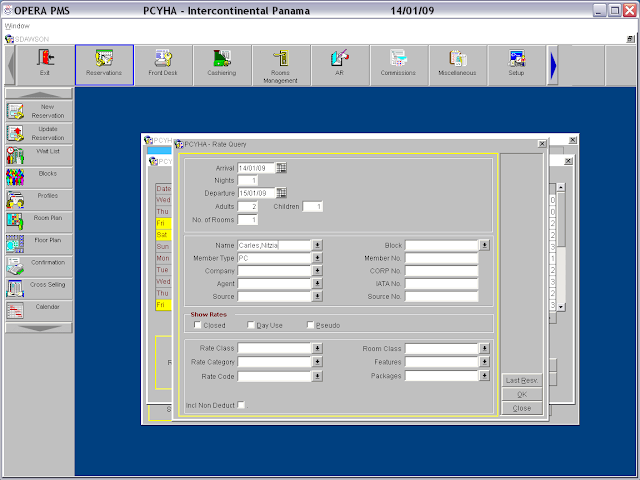Open the Front Desk module
The width and height of the screenshot is (640, 480).
pyautogui.click(x=163, y=65)
